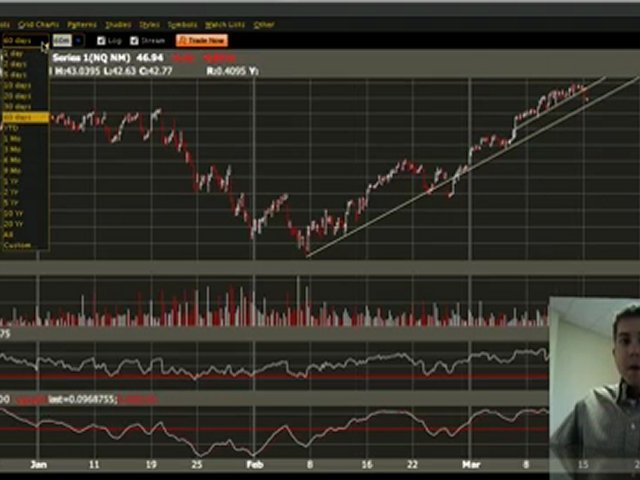Image resolution: width=640 pixels, height=480 pixels.
Task: Click the R:0.4095 range value
Action: coord(226,71)
